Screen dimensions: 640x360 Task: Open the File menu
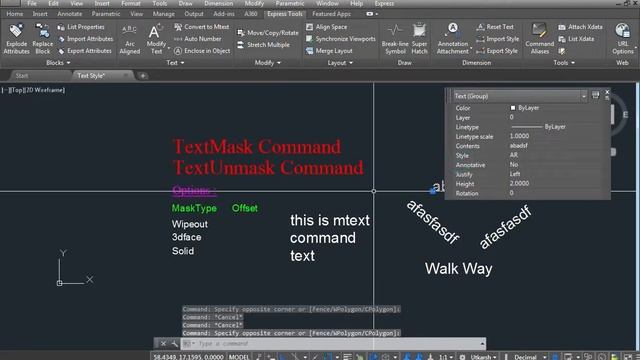coord(32,3)
